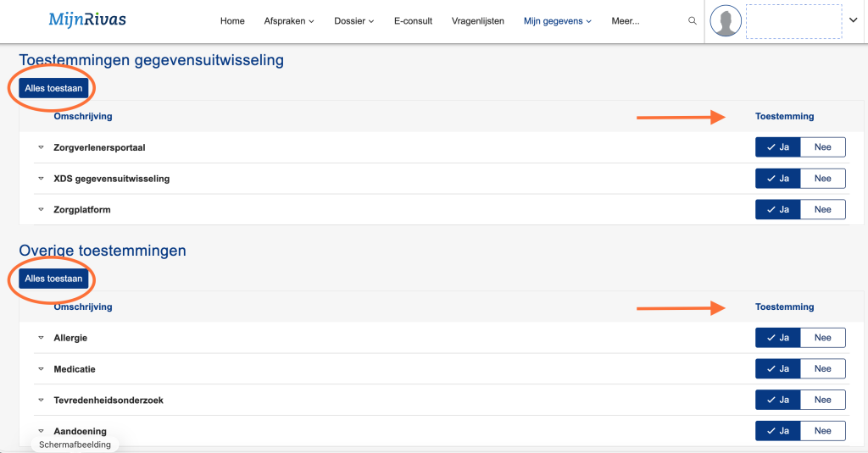
Task: Expand the Allergie row arrow
Action: (x=40, y=338)
